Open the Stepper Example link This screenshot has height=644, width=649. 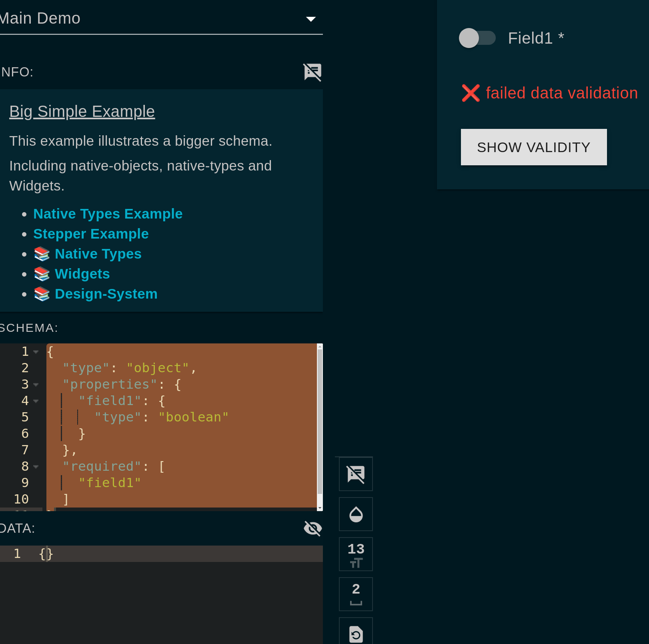pyautogui.click(x=91, y=234)
